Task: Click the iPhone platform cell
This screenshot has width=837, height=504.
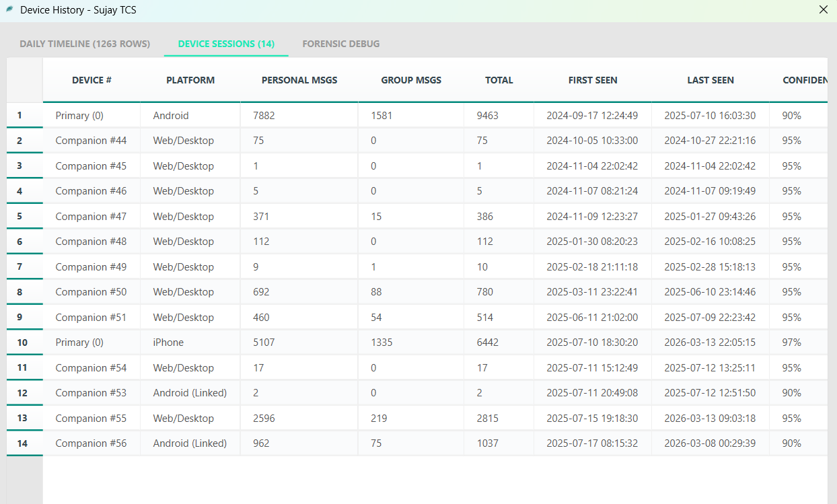Action: (x=190, y=343)
